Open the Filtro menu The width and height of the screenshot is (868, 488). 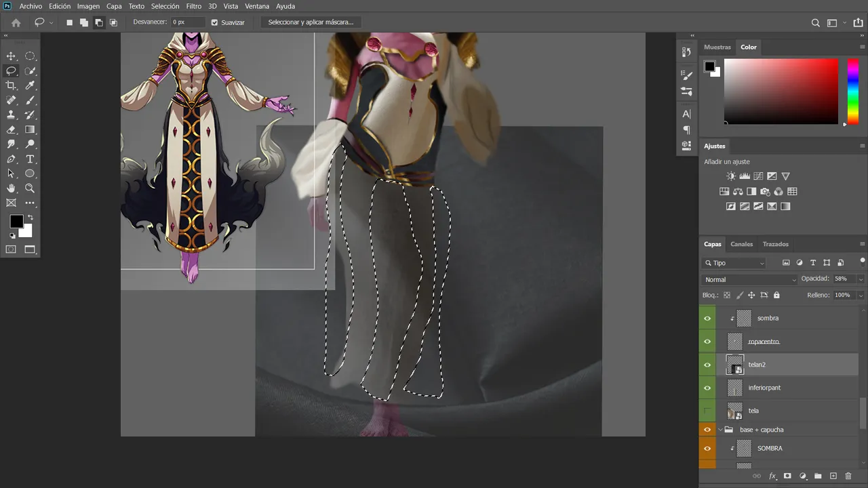point(194,6)
